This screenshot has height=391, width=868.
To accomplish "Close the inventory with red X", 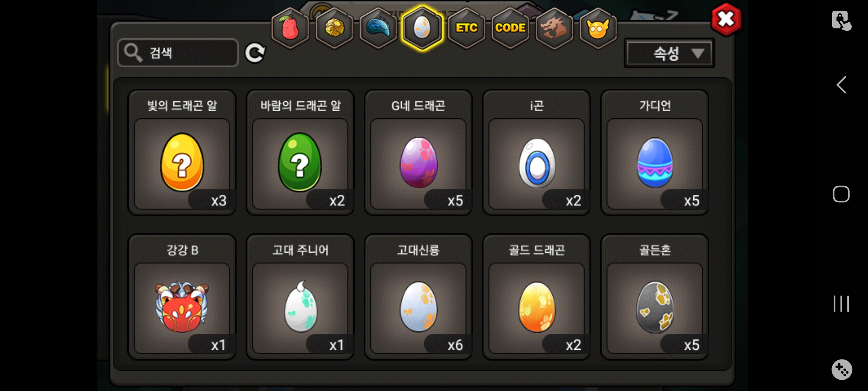I will pos(726,19).
